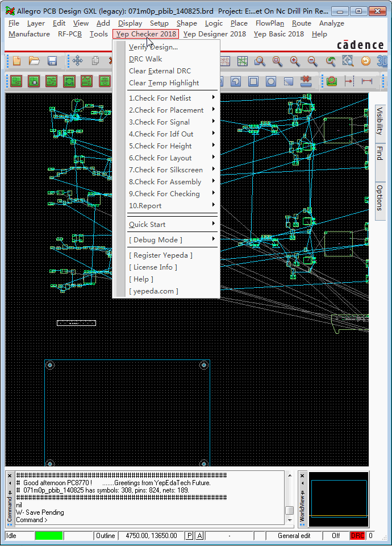Click the sixth green application mode icon

point(105,81)
